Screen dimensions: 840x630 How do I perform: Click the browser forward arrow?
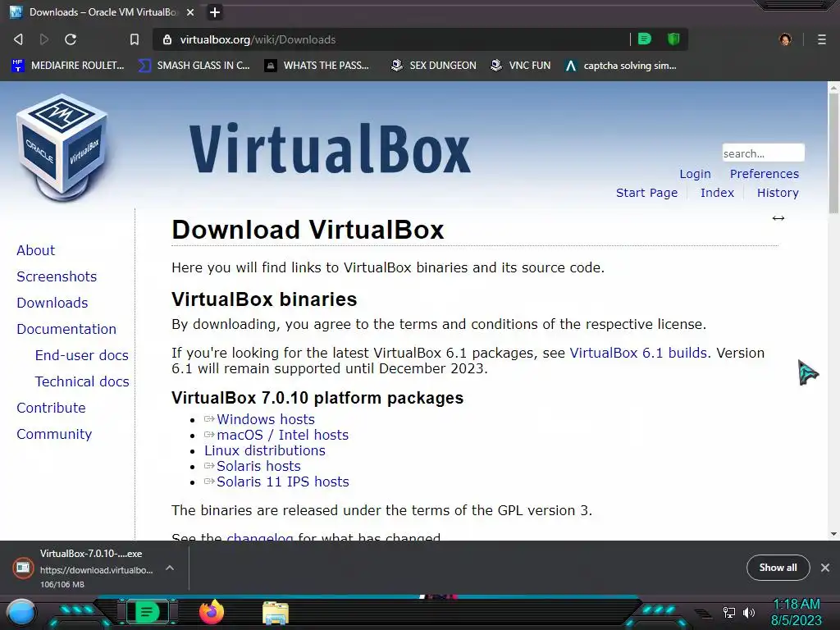tap(44, 39)
